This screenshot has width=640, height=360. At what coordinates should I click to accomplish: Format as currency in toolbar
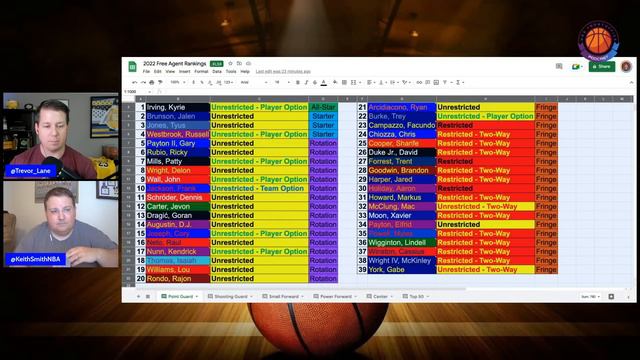click(x=193, y=82)
